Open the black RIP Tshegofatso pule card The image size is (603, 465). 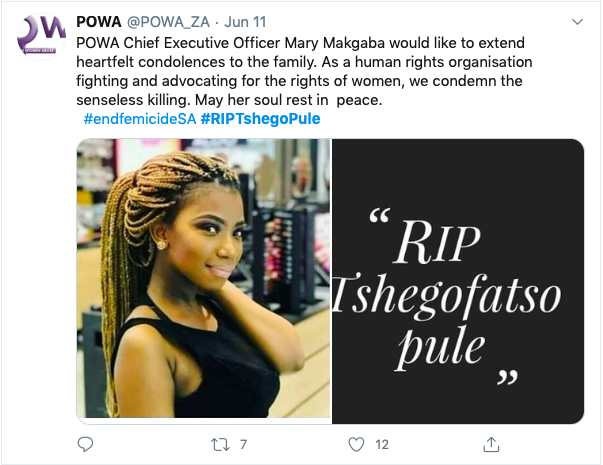tap(458, 281)
